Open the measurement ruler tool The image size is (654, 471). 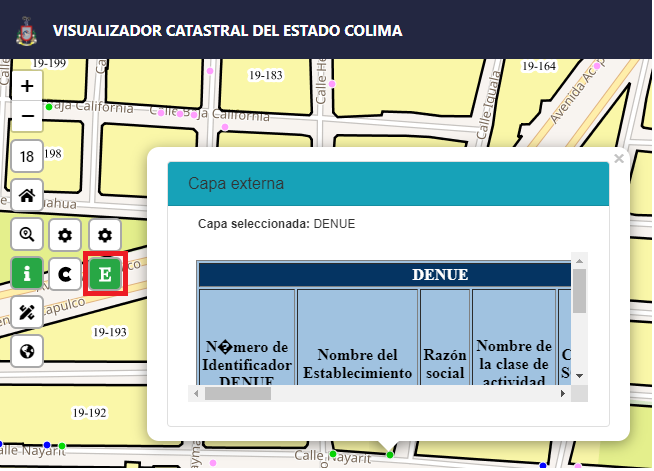pyautogui.click(x=27, y=312)
